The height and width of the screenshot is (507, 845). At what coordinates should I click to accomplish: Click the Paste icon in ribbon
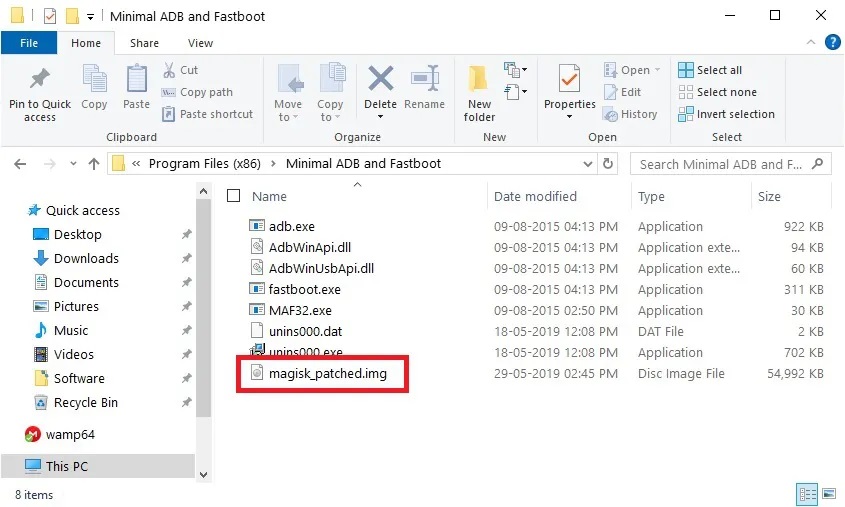(x=137, y=80)
